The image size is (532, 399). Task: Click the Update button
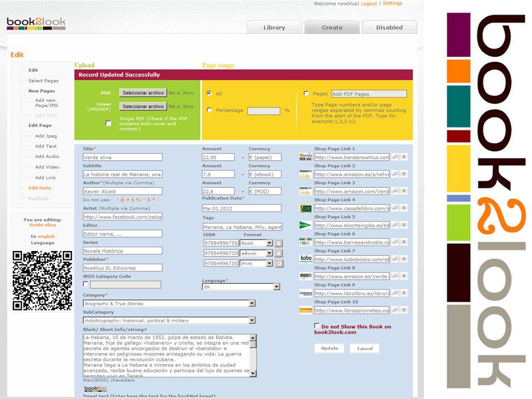[329, 349]
